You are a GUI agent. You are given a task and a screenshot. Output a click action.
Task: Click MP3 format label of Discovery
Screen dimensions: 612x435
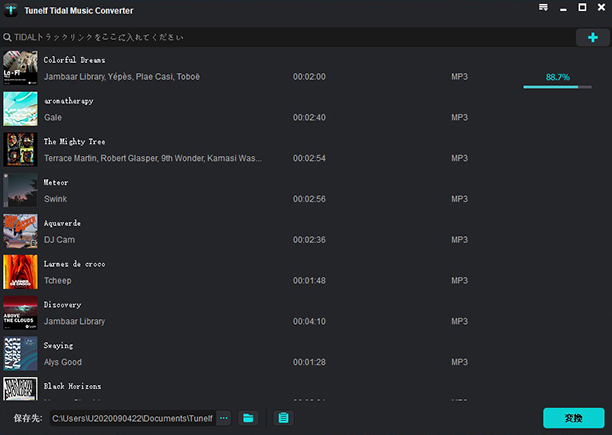(459, 321)
